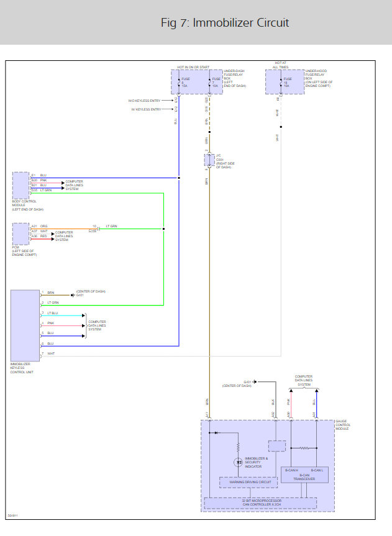
Task: Click the "IMMOBILIZER KEYLESS CONTROL UNIT" label
Action: [x=22, y=368]
